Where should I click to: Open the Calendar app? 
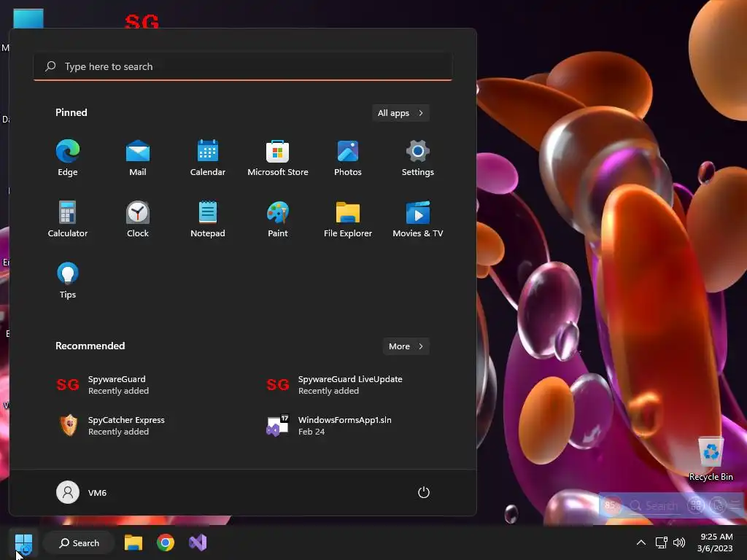click(208, 158)
